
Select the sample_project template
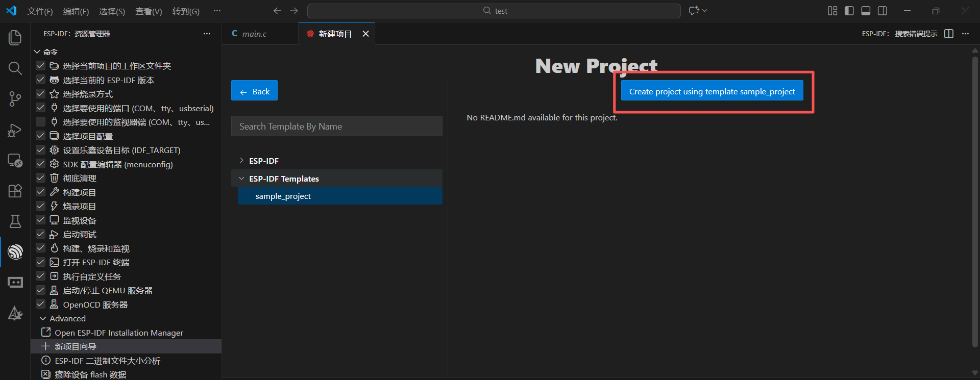(340, 196)
